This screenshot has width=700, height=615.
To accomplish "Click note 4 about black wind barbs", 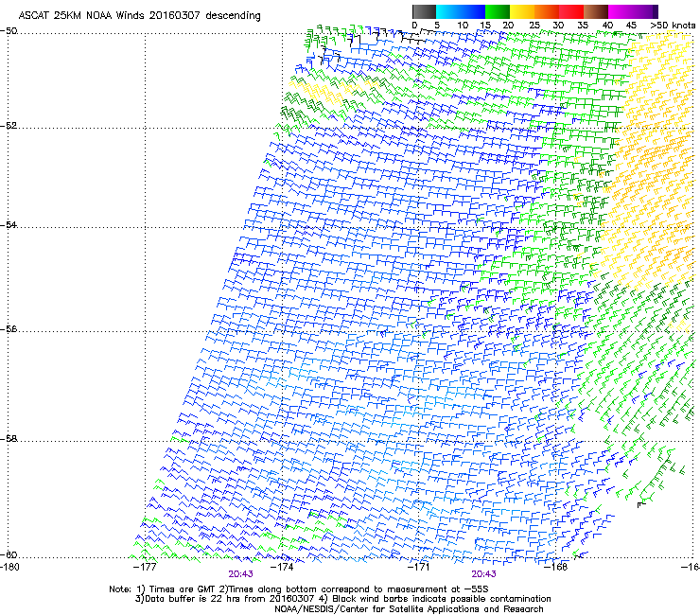I will tap(436, 599).
